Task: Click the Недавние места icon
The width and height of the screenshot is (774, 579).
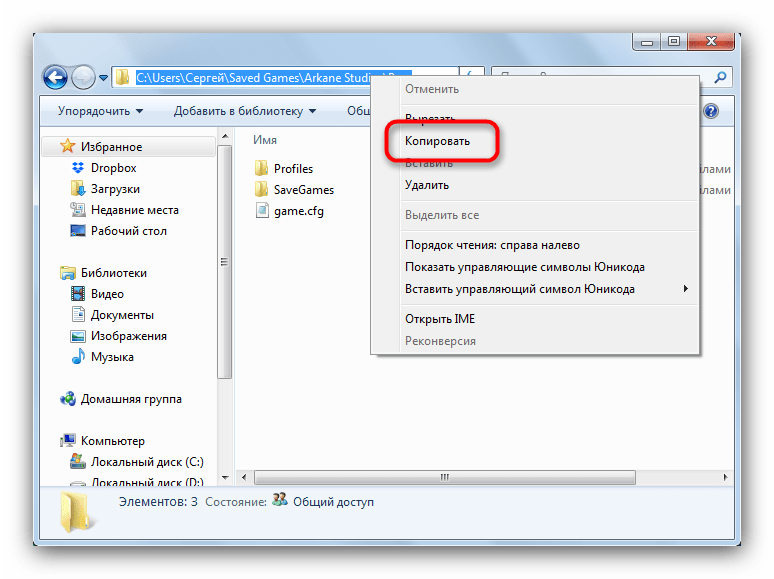Action: [x=78, y=210]
